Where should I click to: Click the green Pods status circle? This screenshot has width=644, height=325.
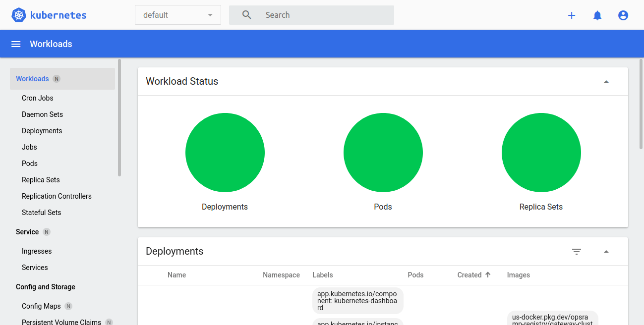coord(383,152)
